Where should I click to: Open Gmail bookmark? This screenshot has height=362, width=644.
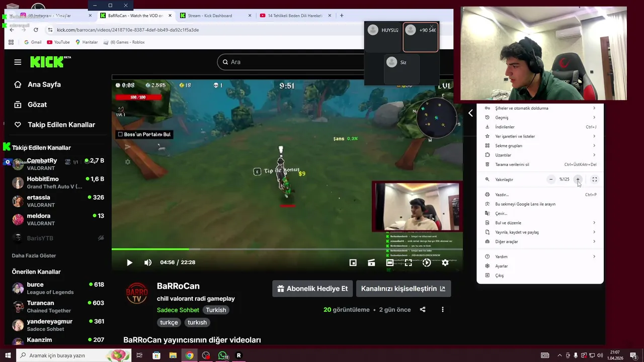tap(33, 42)
